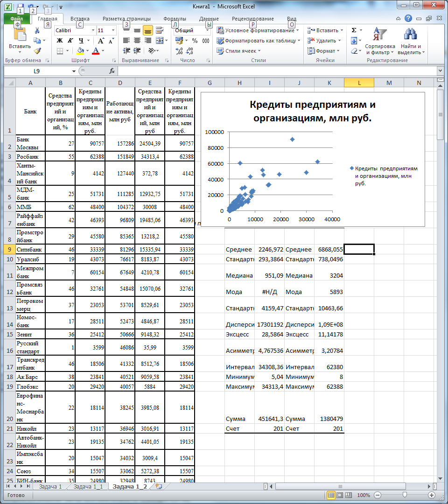Screen dimensions: 448x504
Task: Switch to Page Layout view button
Action: pos(340,495)
